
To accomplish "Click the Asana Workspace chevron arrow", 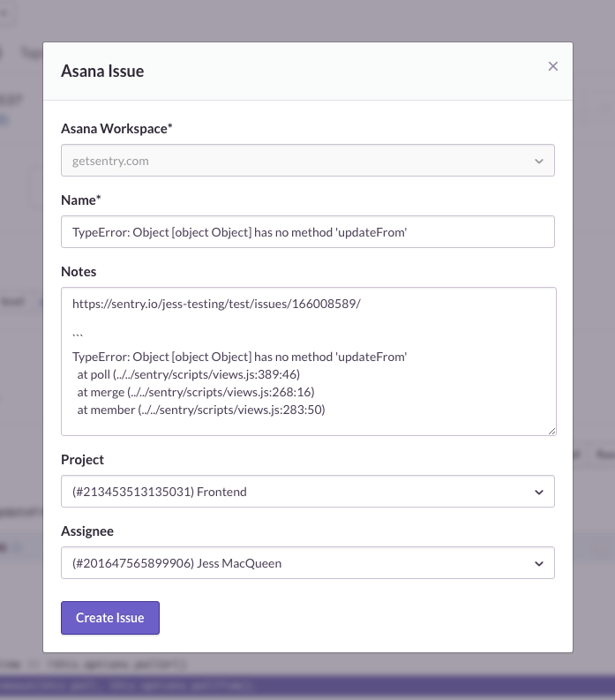I will tap(539, 162).
